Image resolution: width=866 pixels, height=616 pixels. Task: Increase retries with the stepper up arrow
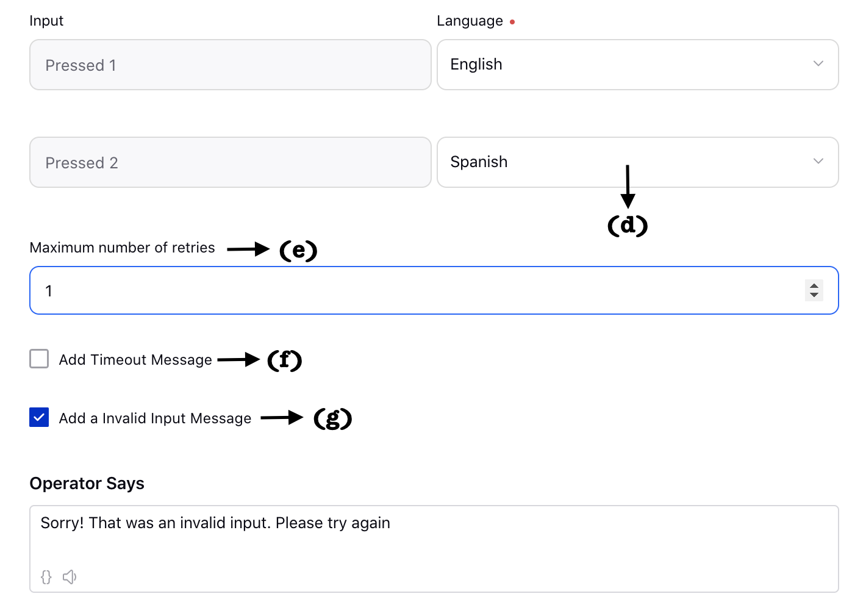(x=814, y=285)
